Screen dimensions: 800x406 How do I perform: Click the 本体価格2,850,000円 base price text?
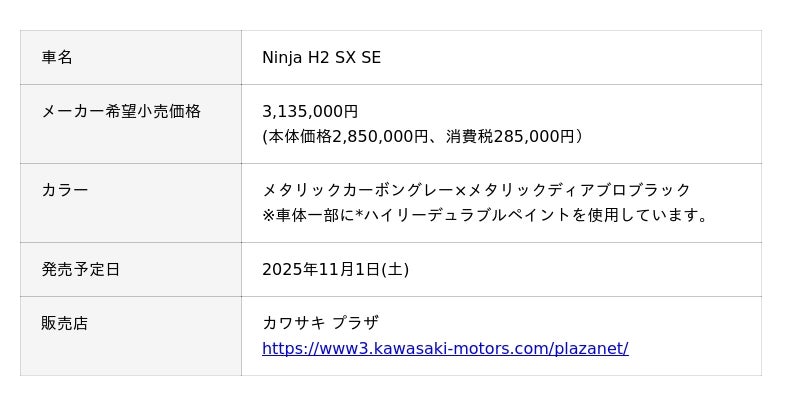pos(346,137)
